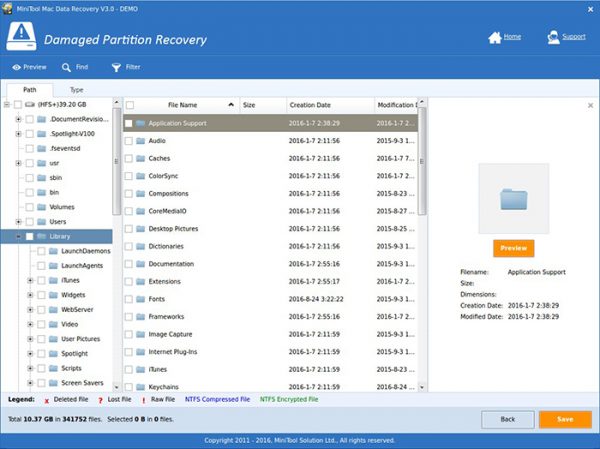Viewport: 600px width, 449px height.
Task: Click the file list vertical scrollbar thumb
Action: tap(422, 161)
